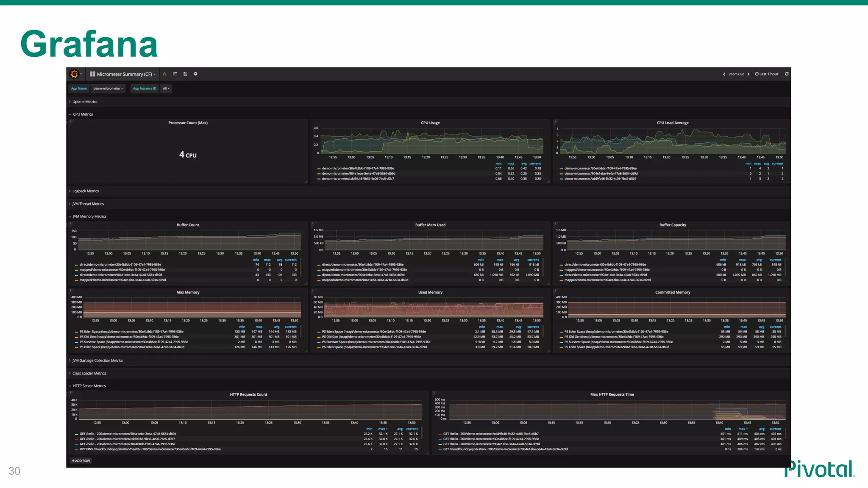Sort HTTP Requests Count legend by max
The image size is (868, 488).
point(382,429)
